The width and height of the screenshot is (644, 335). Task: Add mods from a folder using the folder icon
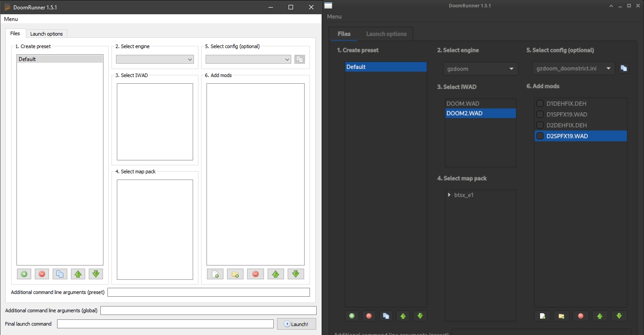(x=561, y=316)
